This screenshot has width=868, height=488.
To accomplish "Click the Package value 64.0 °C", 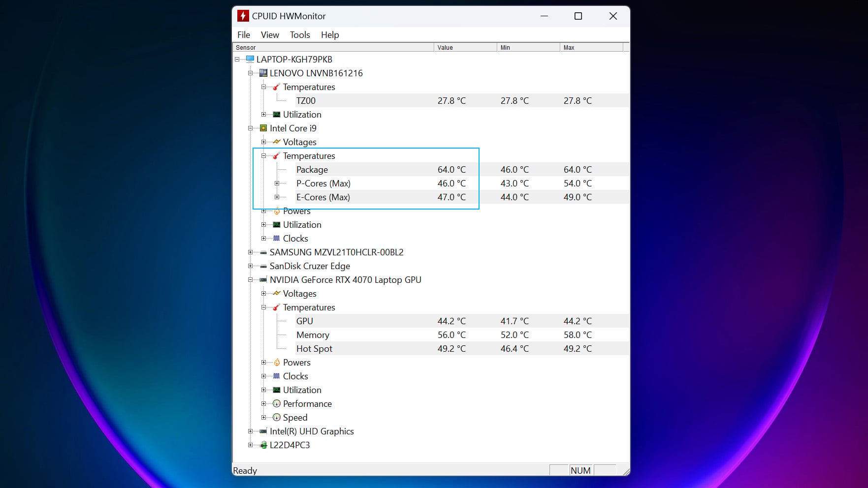I will coord(451,169).
